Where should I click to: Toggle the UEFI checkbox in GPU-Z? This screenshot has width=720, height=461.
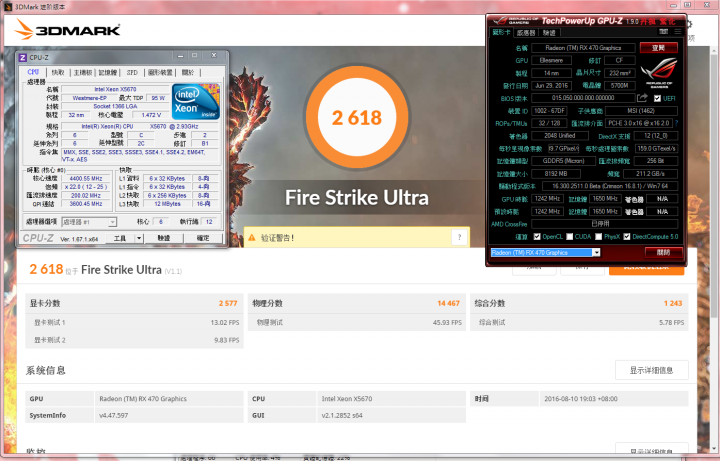(x=657, y=98)
